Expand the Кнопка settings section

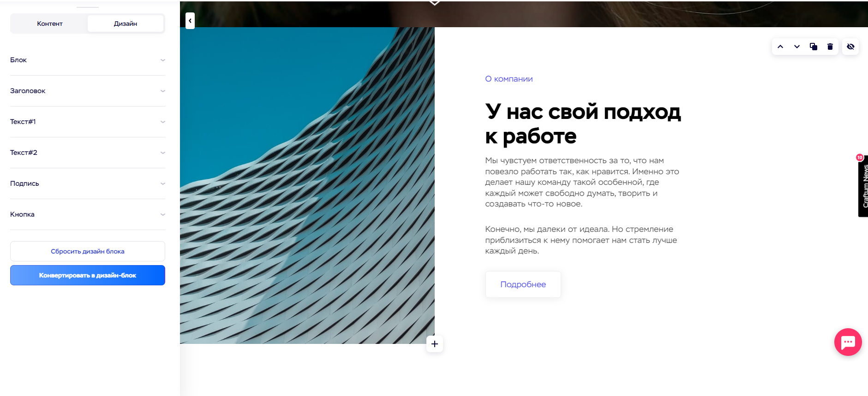click(88, 214)
